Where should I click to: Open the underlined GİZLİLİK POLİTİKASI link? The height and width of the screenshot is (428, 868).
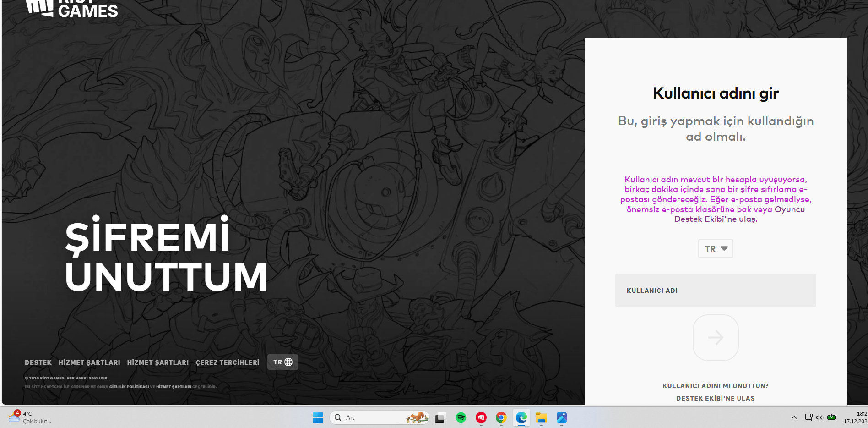(129, 387)
